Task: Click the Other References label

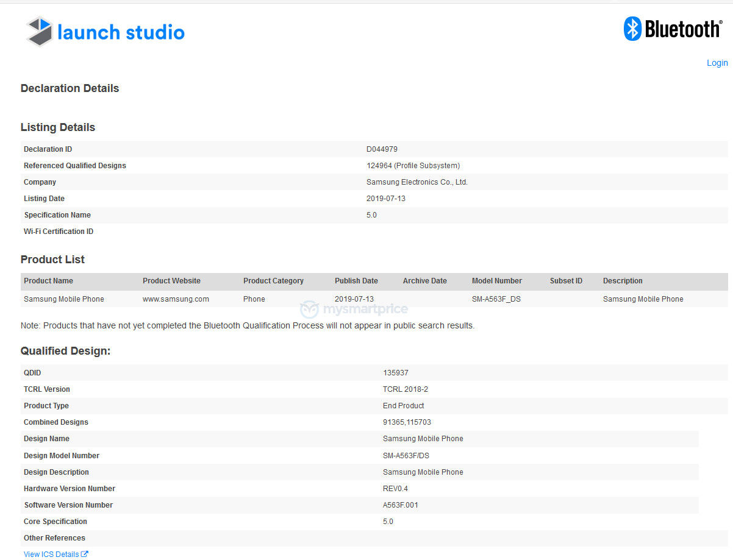Action: (x=54, y=537)
